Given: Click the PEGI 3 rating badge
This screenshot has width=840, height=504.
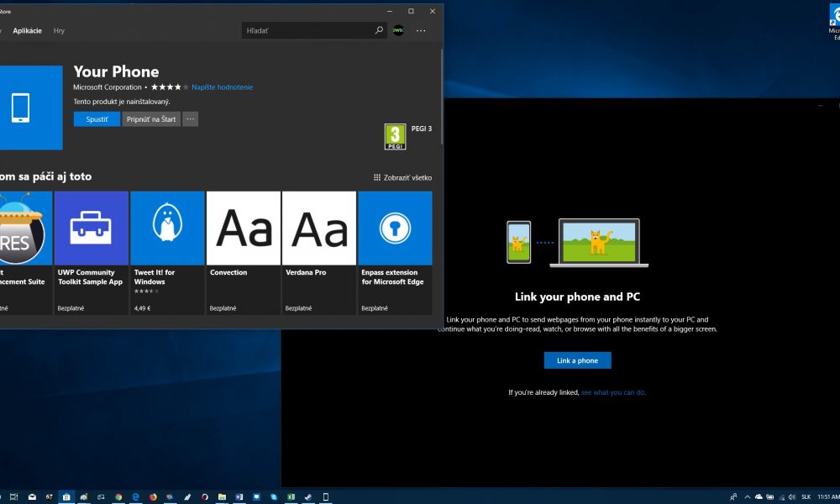Looking at the screenshot, I should coord(395,137).
